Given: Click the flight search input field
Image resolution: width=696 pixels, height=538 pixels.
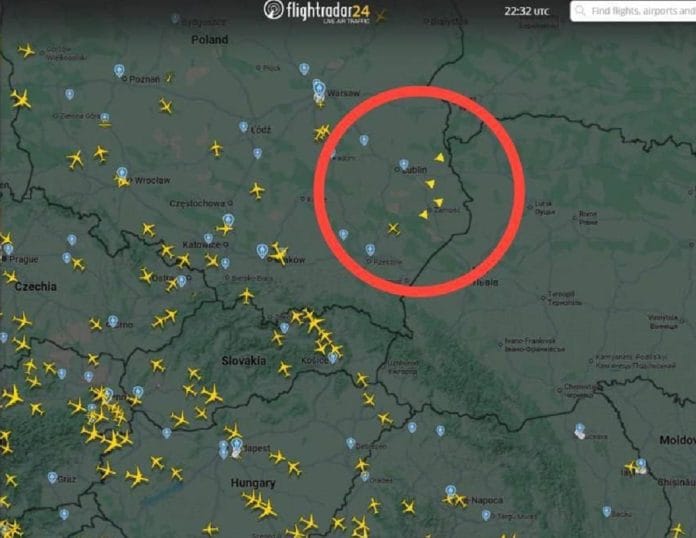Looking at the screenshot, I should 634,11.
